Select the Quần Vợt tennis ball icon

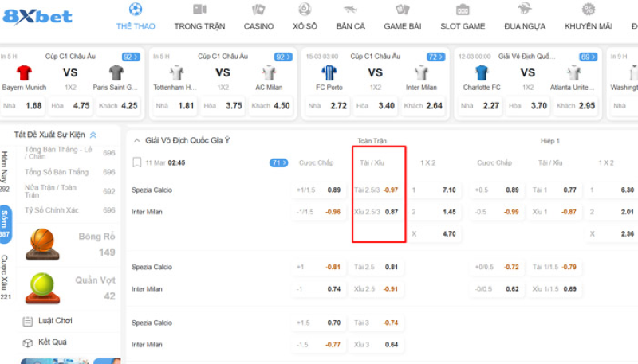(x=42, y=288)
